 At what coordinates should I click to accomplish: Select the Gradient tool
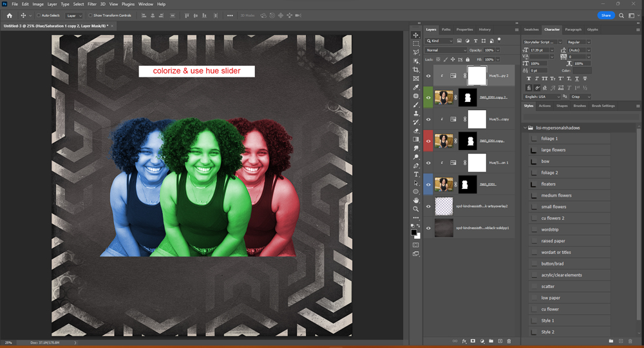click(415, 139)
